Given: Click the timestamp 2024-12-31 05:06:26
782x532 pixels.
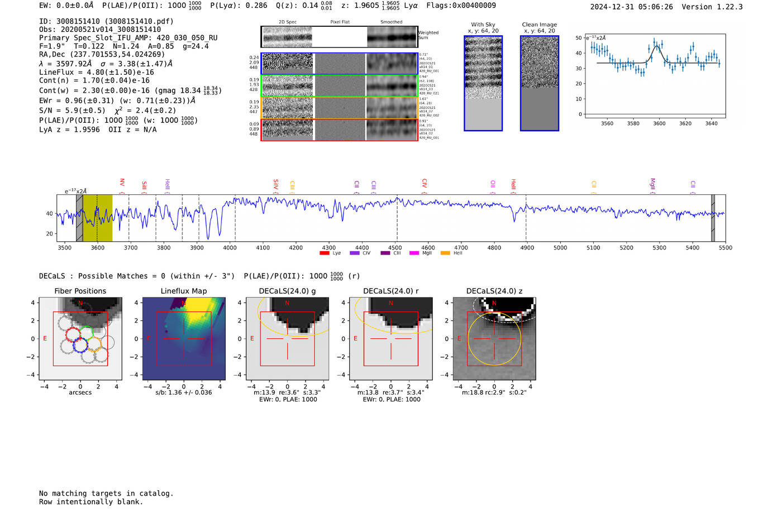Looking at the screenshot, I should click(x=632, y=7).
